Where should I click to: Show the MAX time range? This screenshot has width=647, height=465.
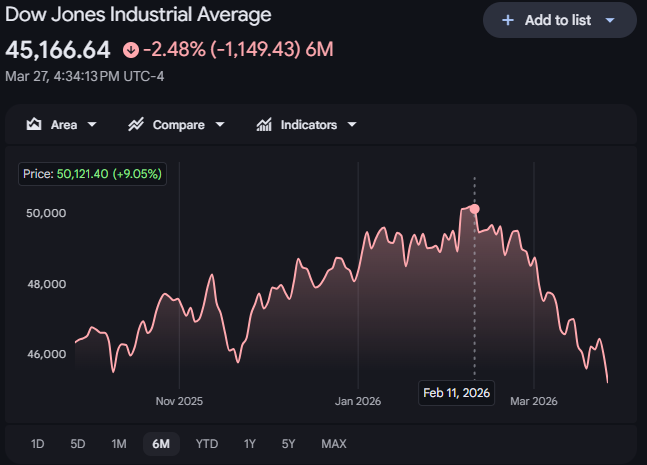click(x=334, y=444)
